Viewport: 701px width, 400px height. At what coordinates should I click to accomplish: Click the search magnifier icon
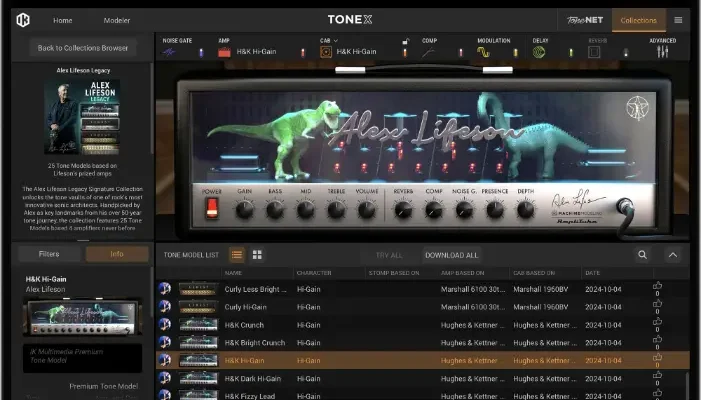coord(642,255)
